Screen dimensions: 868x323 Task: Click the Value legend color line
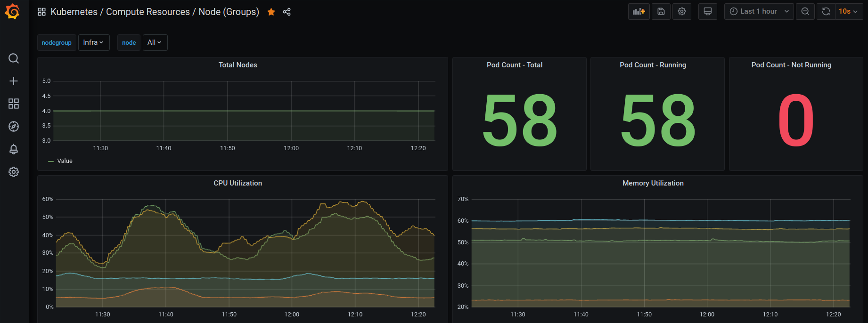pyautogui.click(x=51, y=161)
